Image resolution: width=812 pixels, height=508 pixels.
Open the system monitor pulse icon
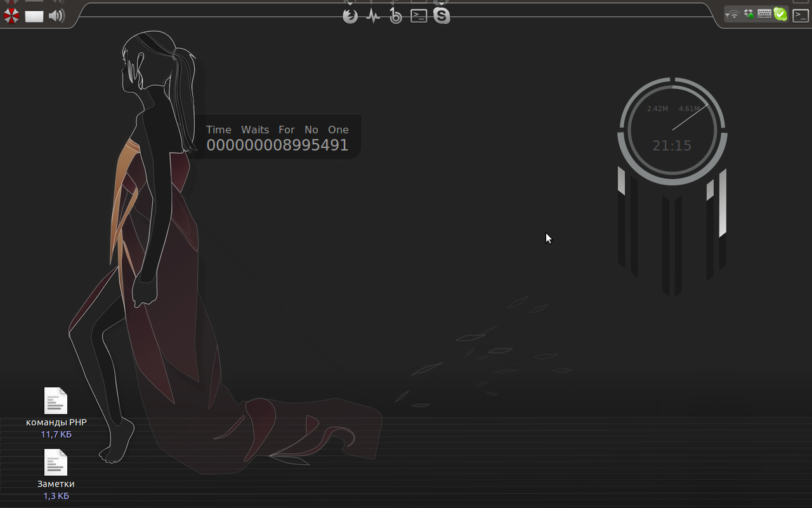pos(373,16)
